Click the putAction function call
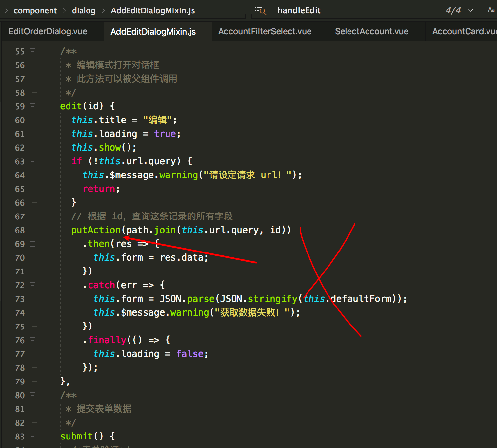The width and height of the screenshot is (497, 448). tap(96, 230)
